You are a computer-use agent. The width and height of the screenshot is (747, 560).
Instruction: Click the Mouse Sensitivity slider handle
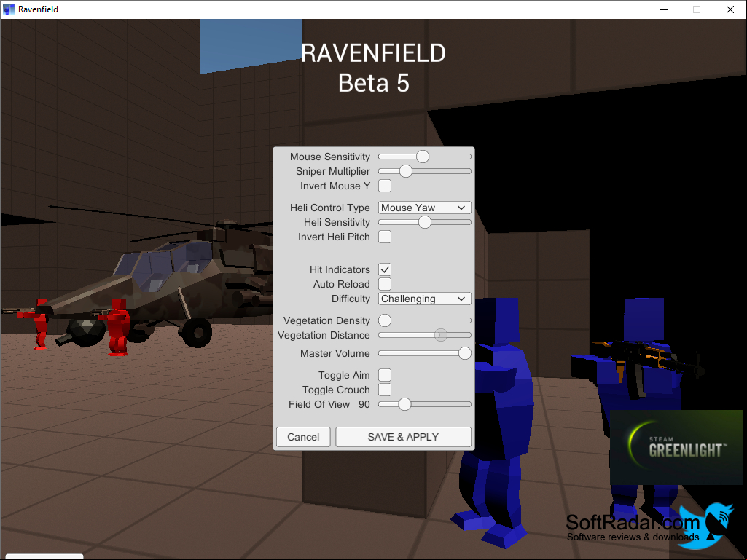(x=423, y=156)
